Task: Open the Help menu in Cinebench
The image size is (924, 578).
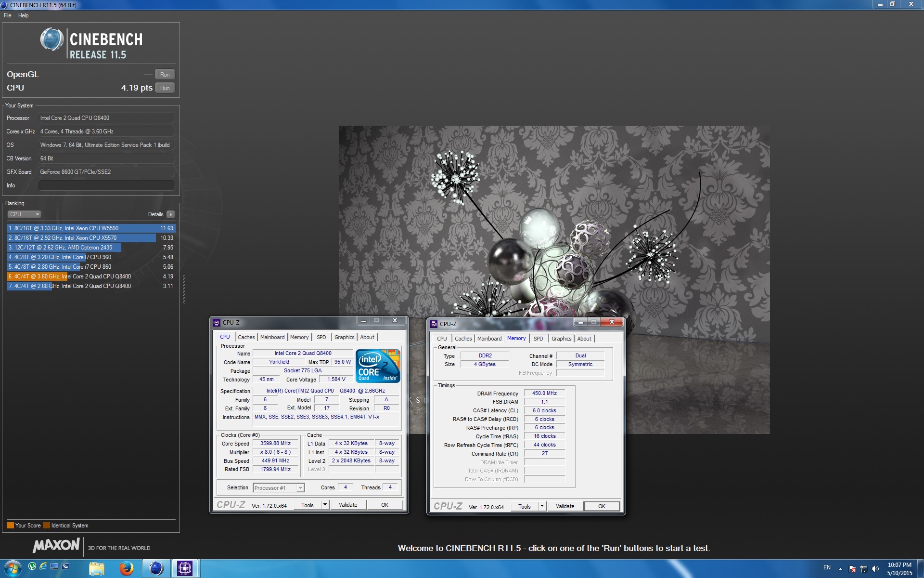Action: (24, 15)
